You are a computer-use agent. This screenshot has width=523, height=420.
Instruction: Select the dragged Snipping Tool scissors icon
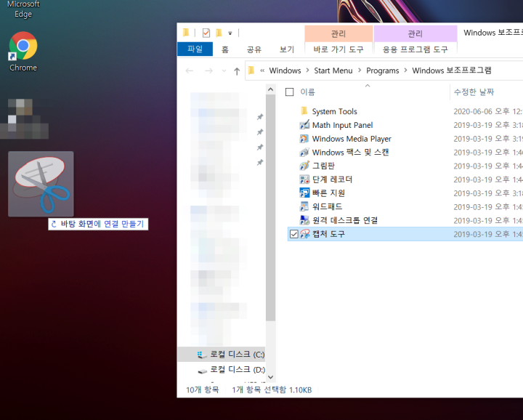(41, 184)
